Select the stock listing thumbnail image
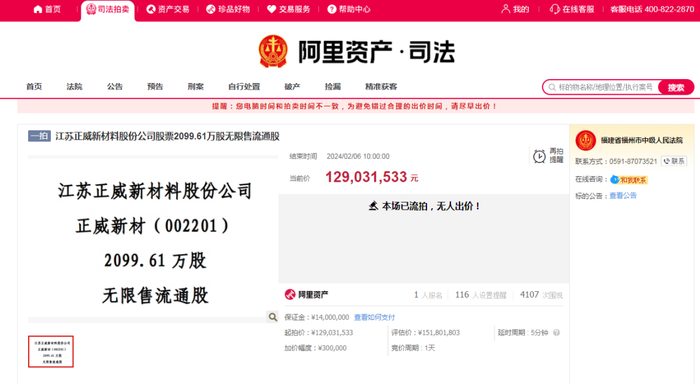The height and width of the screenshot is (384, 700). (51, 351)
